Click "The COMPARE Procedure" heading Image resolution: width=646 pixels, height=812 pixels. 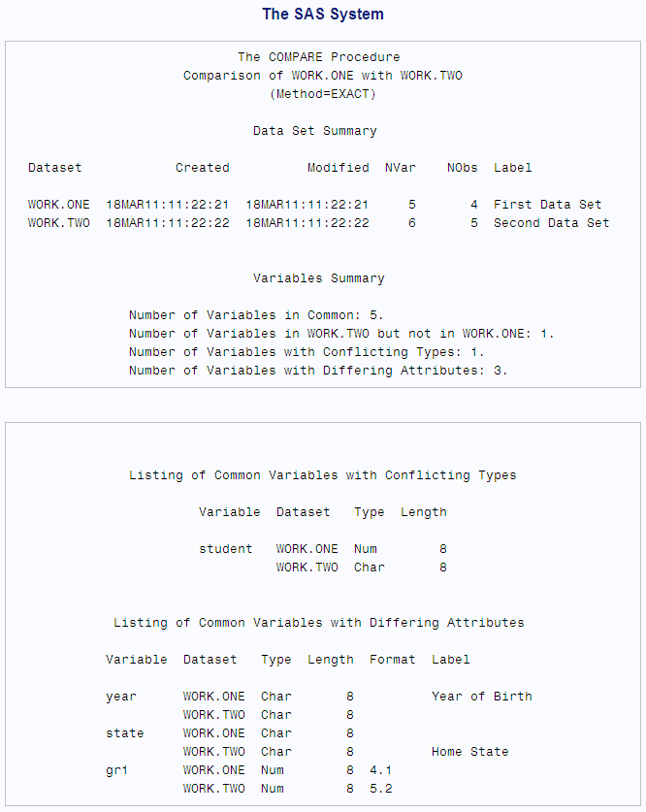pyautogui.click(x=318, y=57)
